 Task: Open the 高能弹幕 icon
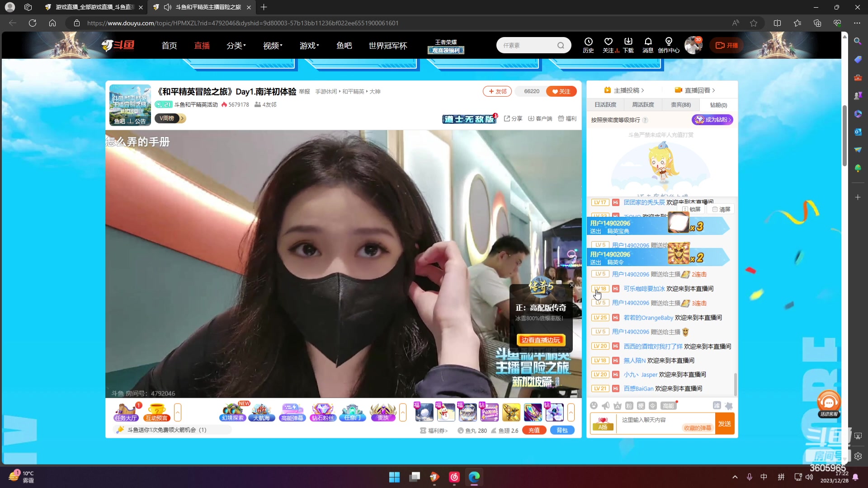(292, 412)
